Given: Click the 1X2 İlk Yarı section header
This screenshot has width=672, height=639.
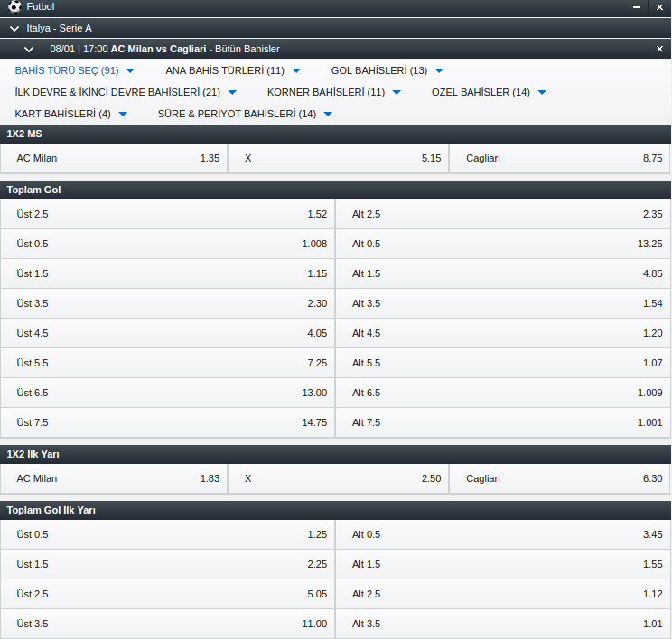Looking at the screenshot, I should coord(336,454).
